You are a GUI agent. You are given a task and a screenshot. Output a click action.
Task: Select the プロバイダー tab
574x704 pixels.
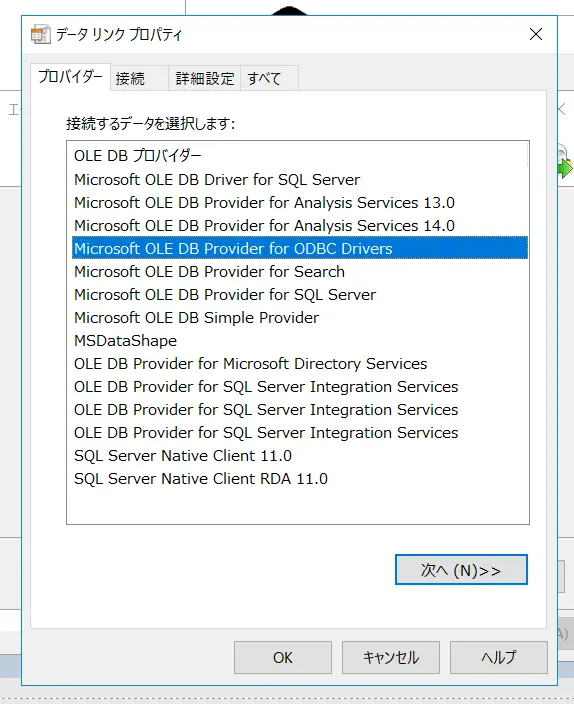tap(70, 77)
